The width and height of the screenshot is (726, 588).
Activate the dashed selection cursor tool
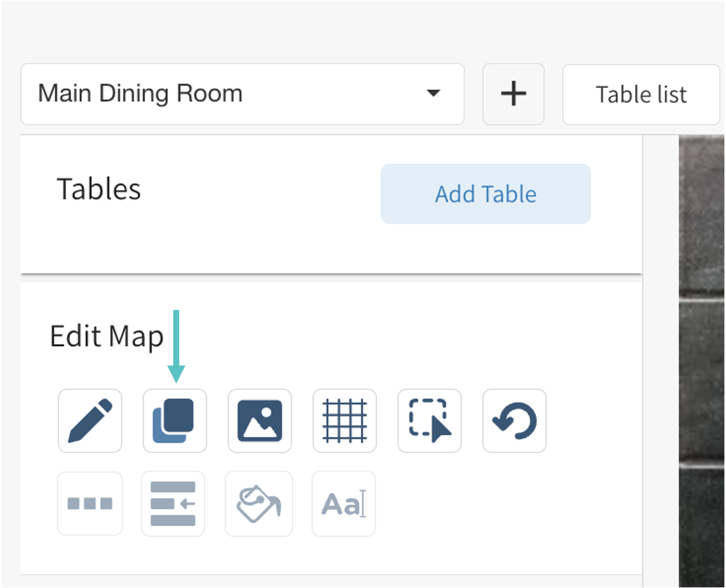click(429, 421)
